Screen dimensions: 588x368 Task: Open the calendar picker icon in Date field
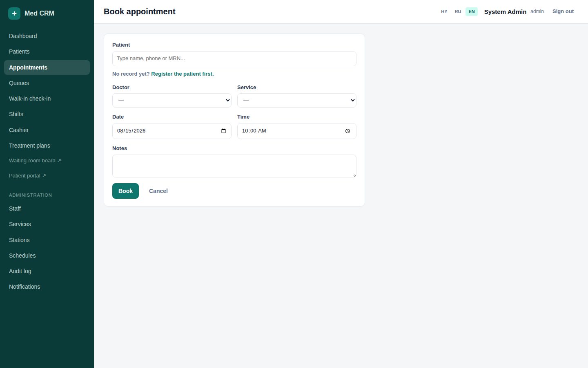[223, 131]
